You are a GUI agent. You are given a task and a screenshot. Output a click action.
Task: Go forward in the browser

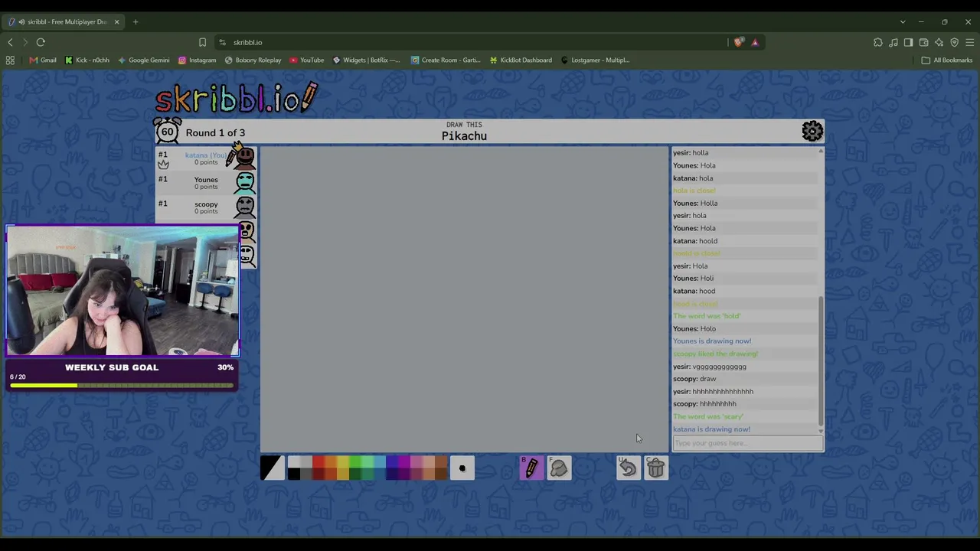click(x=24, y=42)
